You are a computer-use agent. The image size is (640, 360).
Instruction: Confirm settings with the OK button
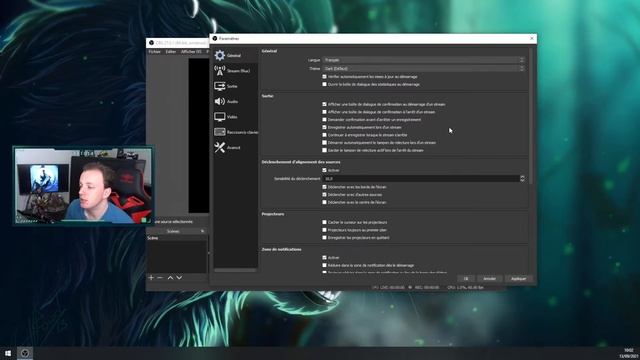tap(466, 279)
